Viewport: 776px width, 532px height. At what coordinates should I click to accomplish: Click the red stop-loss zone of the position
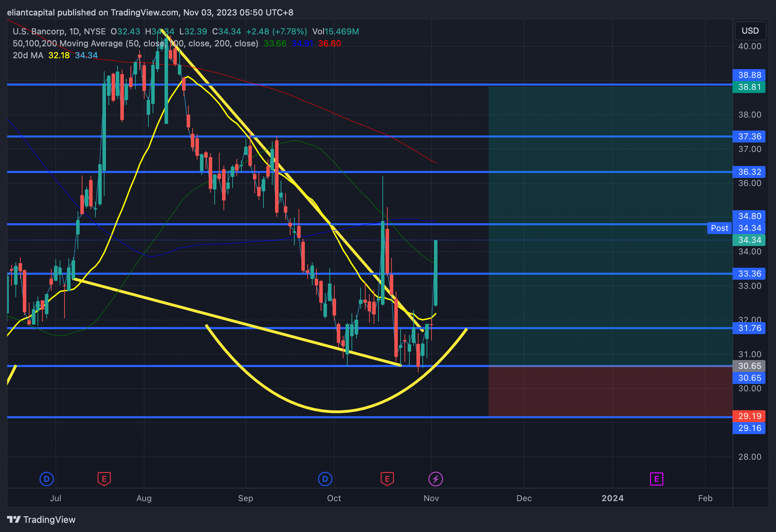[610, 391]
